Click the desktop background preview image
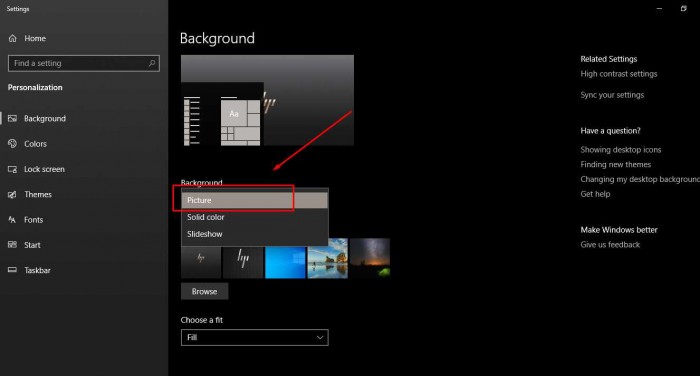 click(x=267, y=100)
